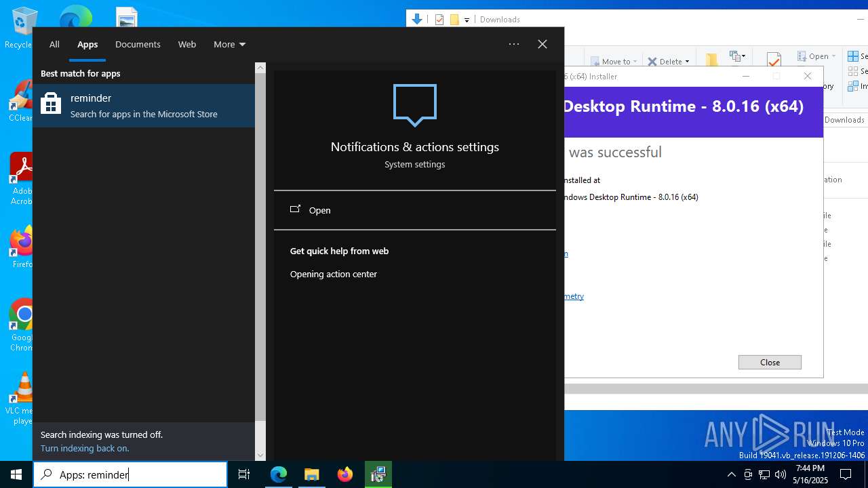The height and width of the screenshot is (488, 868).
Task: Open the Action Center notification icon
Action: (x=846, y=474)
